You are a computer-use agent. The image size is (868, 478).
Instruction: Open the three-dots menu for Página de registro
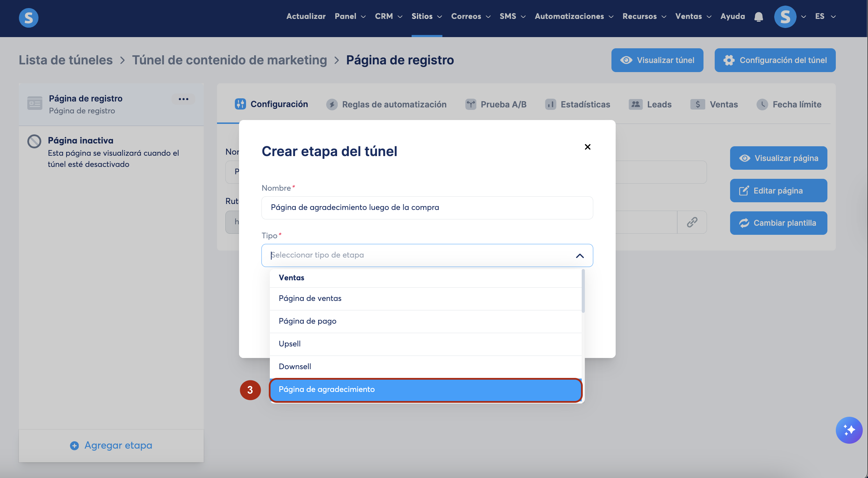[x=183, y=99]
